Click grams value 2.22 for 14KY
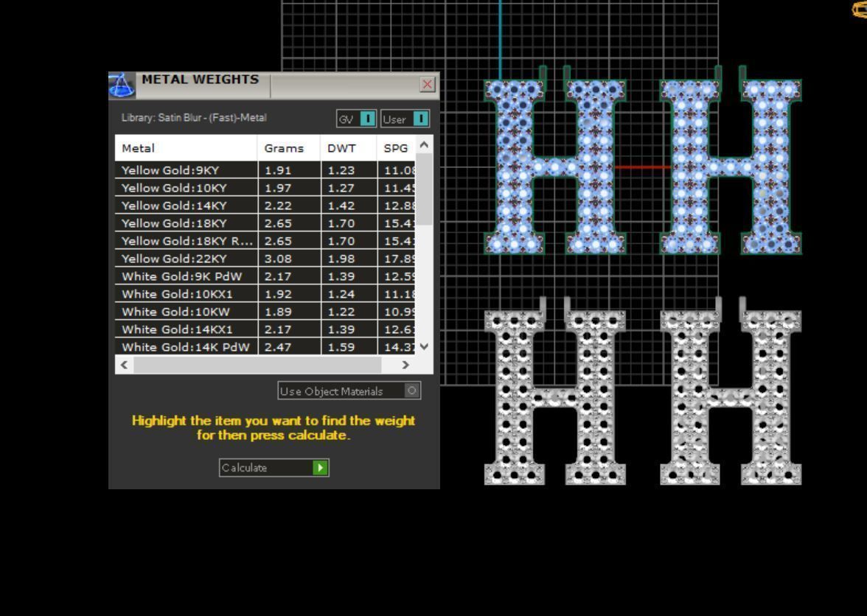The image size is (867, 616). coord(278,206)
